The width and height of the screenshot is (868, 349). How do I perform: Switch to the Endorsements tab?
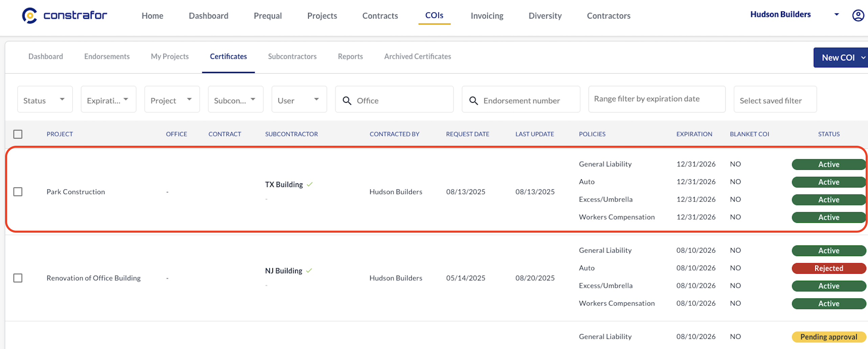(107, 56)
